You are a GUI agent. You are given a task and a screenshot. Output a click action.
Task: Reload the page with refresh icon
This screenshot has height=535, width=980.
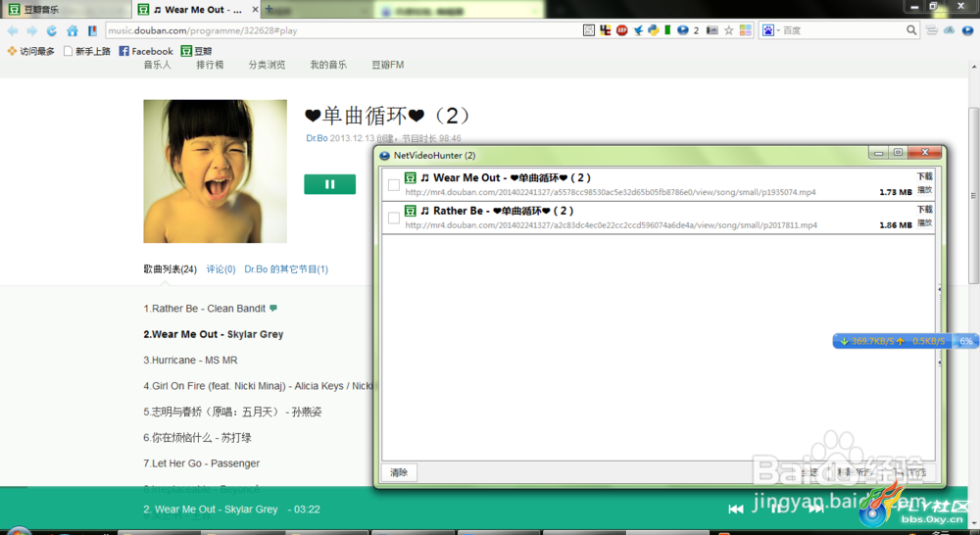[52, 30]
